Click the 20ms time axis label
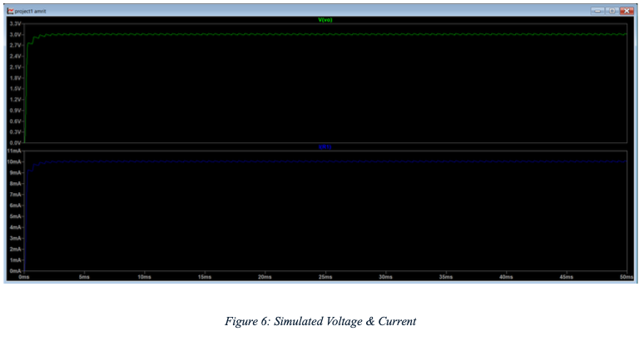Screen dimensions: 644x341 [x=265, y=277]
